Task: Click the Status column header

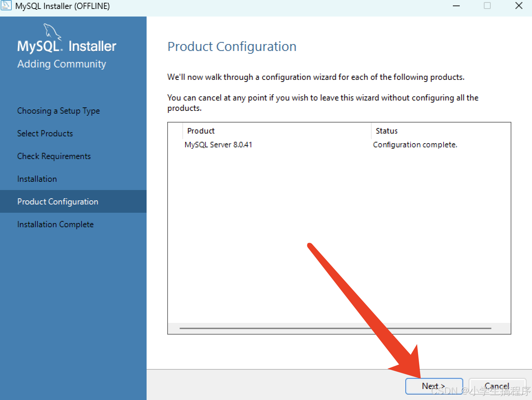Action: [386, 131]
